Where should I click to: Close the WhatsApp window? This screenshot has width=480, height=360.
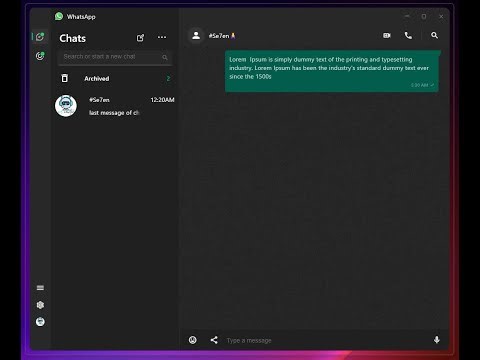[441, 16]
